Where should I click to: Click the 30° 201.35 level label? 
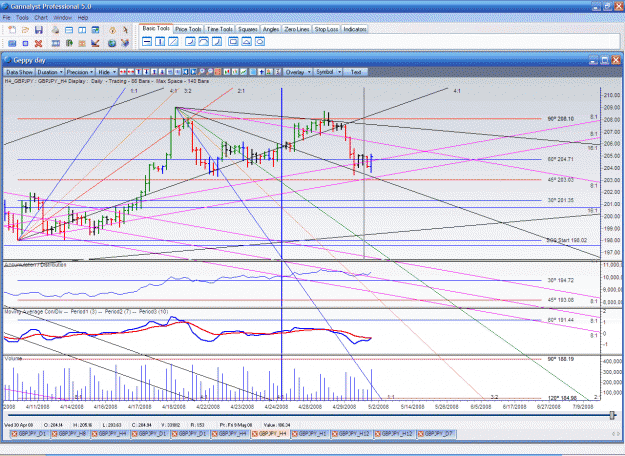[560, 200]
